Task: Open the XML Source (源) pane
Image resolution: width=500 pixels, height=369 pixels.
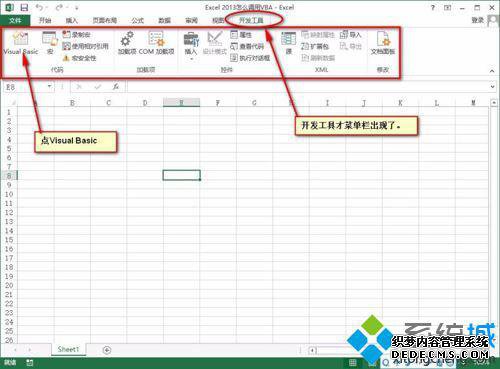Action: (288, 43)
